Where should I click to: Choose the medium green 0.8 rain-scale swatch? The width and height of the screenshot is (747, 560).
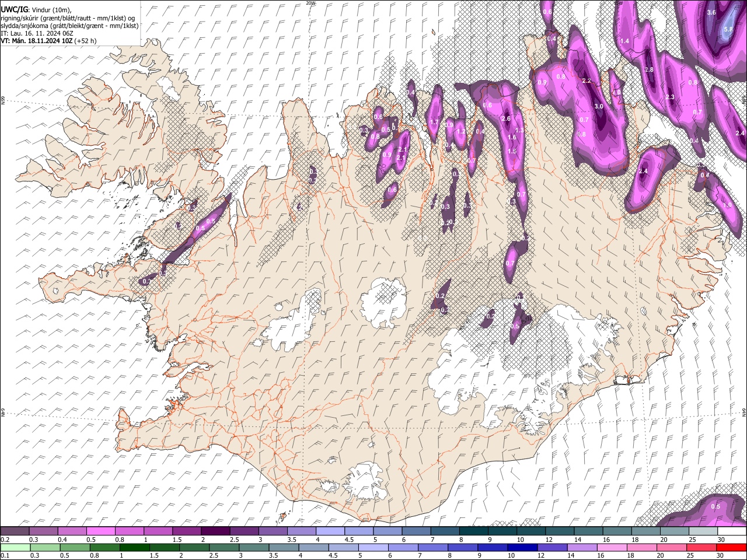104,547
